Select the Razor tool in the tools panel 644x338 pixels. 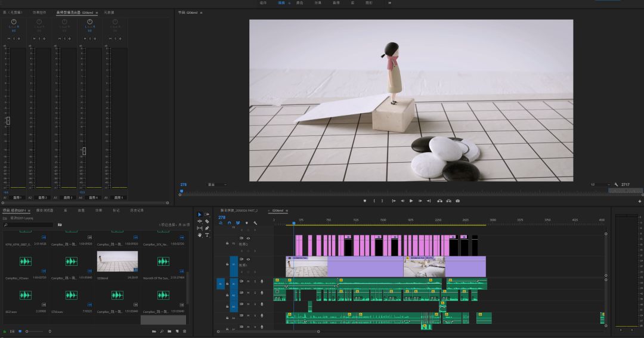point(207,221)
